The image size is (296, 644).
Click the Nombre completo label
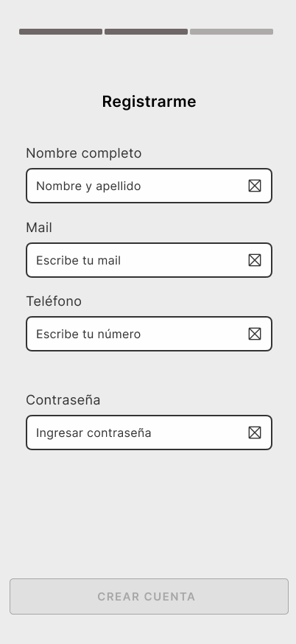pyautogui.click(x=84, y=153)
